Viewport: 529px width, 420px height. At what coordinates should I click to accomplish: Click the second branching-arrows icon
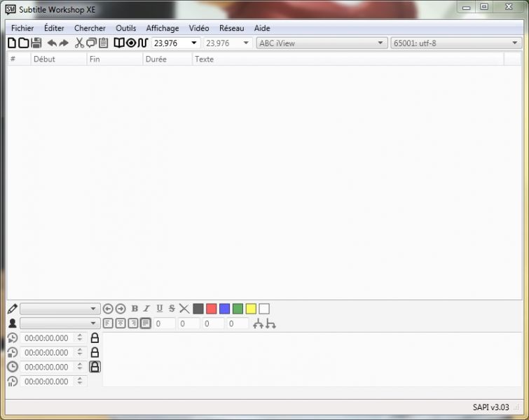(x=270, y=323)
